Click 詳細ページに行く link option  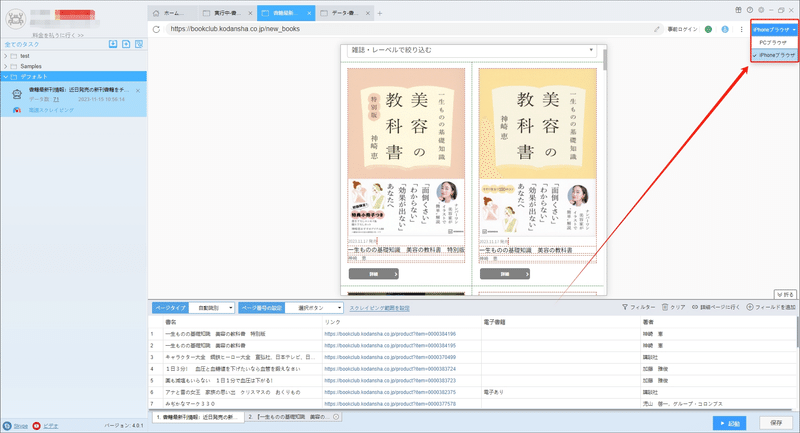716,307
